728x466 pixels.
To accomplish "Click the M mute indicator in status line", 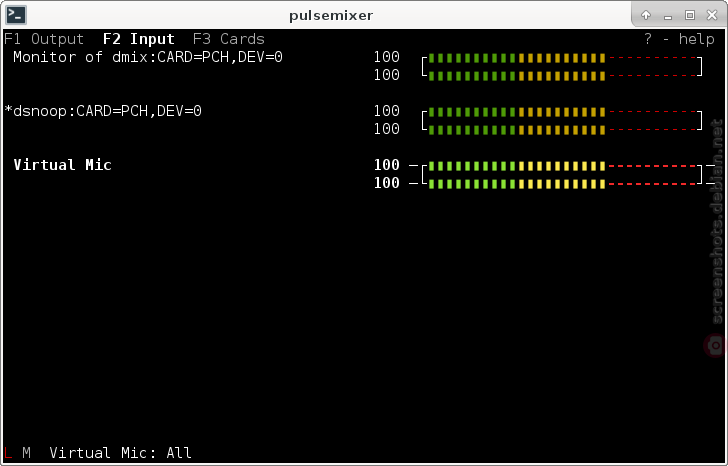I will tap(26, 453).
